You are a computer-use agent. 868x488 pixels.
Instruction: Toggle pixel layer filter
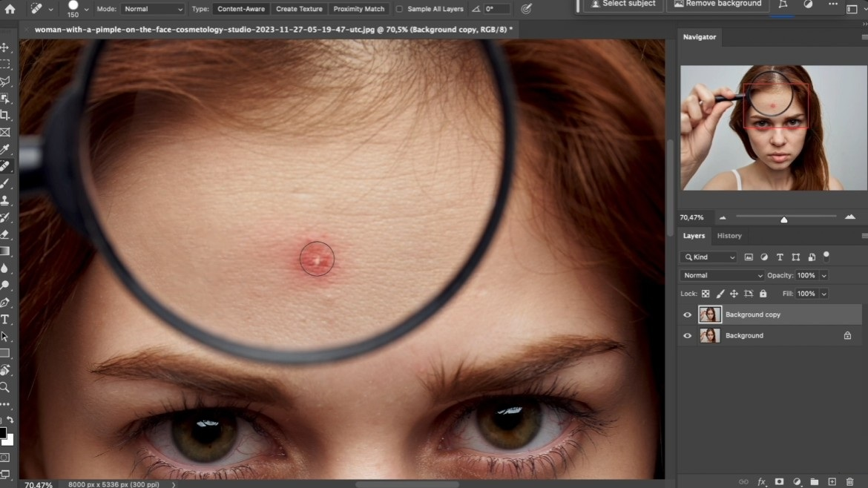(x=749, y=257)
